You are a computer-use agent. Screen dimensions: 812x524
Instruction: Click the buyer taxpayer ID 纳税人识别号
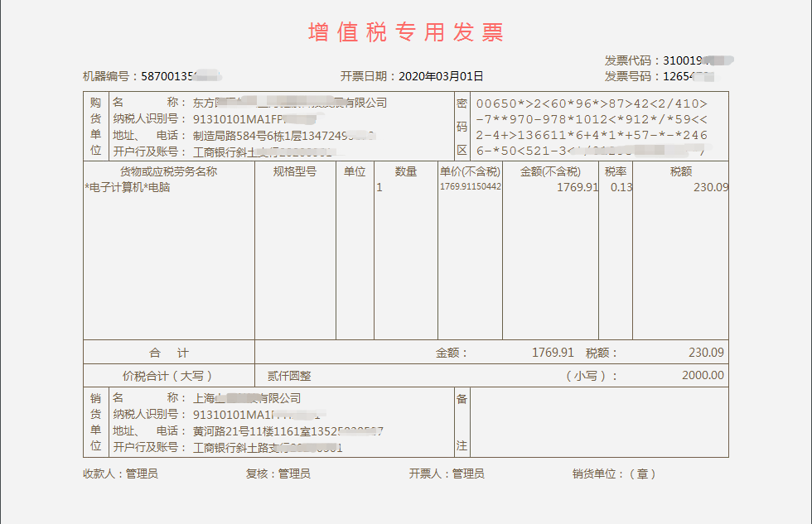(x=254, y=119)
